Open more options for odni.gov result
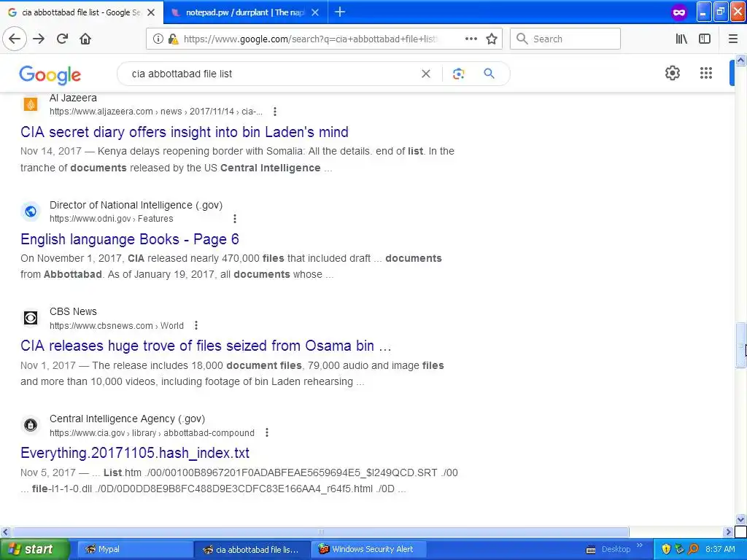Image resolution: width=747 pixels, height=560 pixels. (234, 219)
